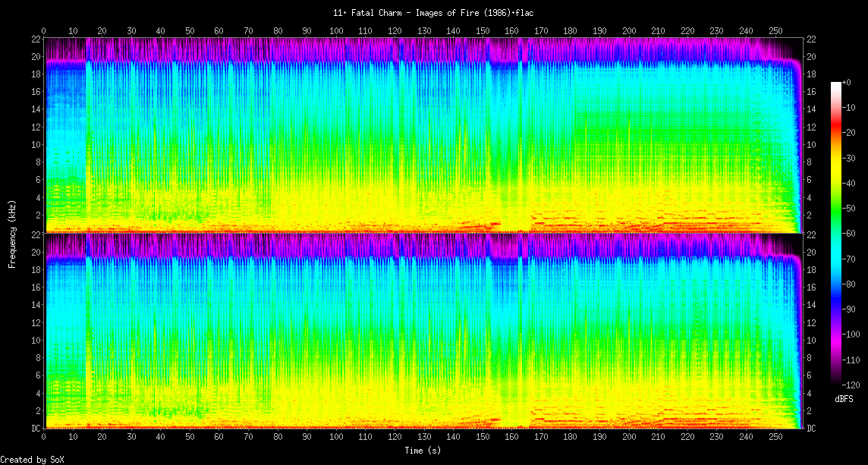Click the 0 second mark on bottom time axis
Image resolution: width=868 pixels, height=465 pixels.
click(44, 437)
